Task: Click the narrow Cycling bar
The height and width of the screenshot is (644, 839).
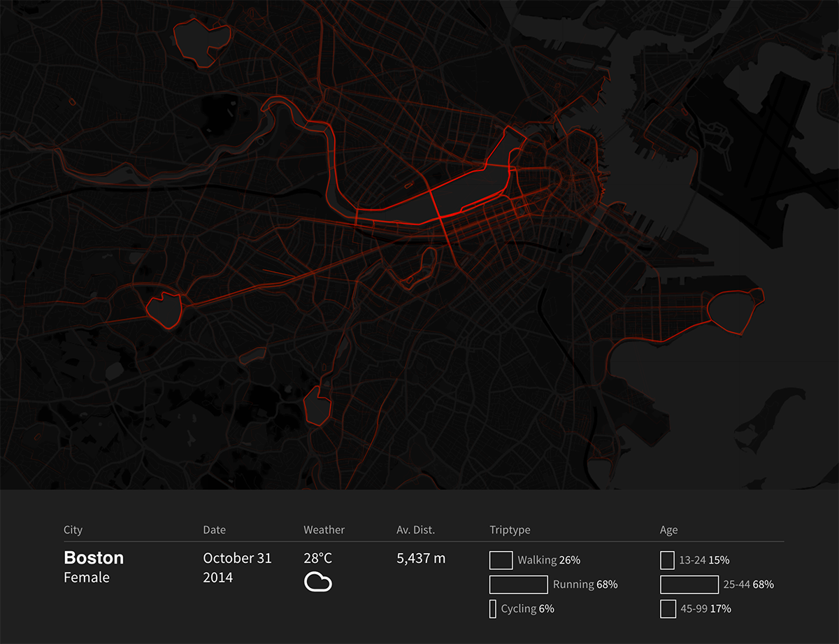Action: 492,608
